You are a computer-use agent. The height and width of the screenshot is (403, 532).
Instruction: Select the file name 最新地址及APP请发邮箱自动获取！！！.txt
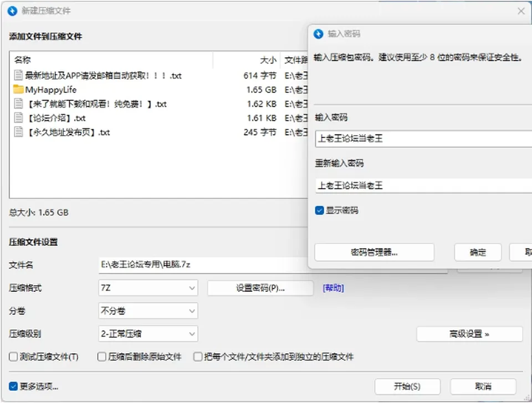click(x=103, y=76)
